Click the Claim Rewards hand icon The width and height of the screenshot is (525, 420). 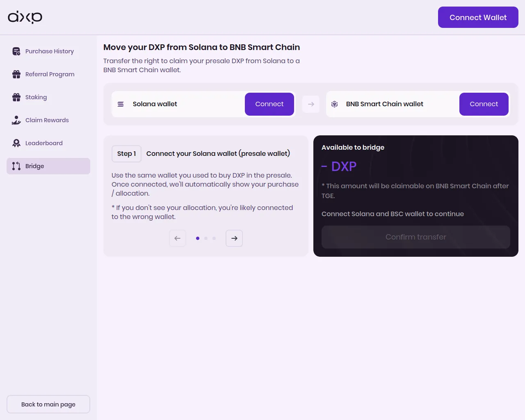(x=16, y=120)
